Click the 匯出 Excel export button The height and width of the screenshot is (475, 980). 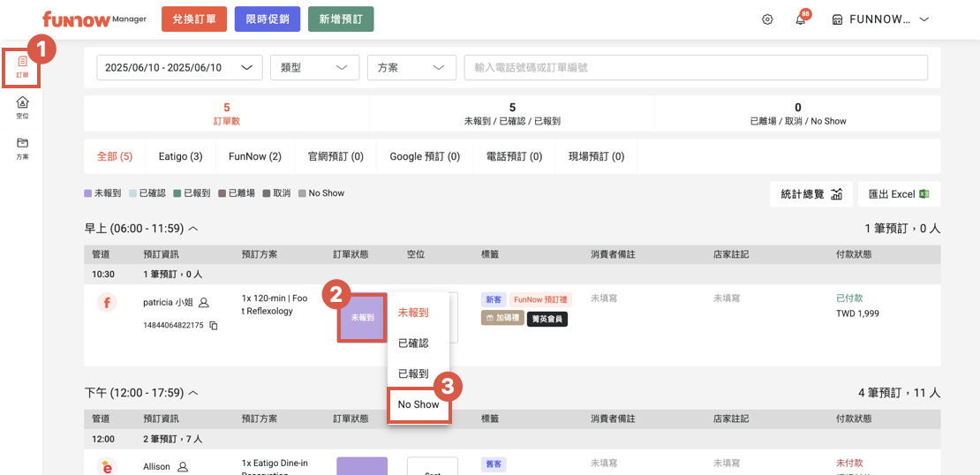tap(899, 194)
